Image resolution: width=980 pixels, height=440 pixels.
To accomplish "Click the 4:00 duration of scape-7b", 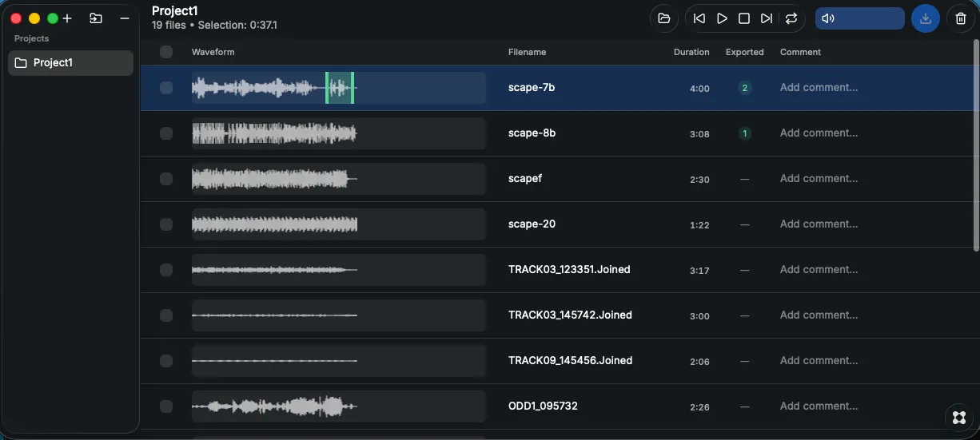I will click(699, 89).
